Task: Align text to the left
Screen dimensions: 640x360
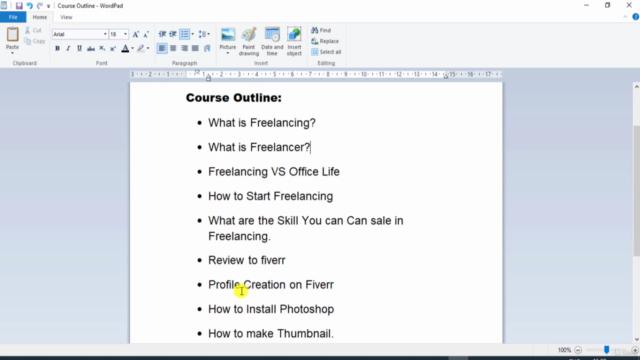Action: click(x=162, y=49)
